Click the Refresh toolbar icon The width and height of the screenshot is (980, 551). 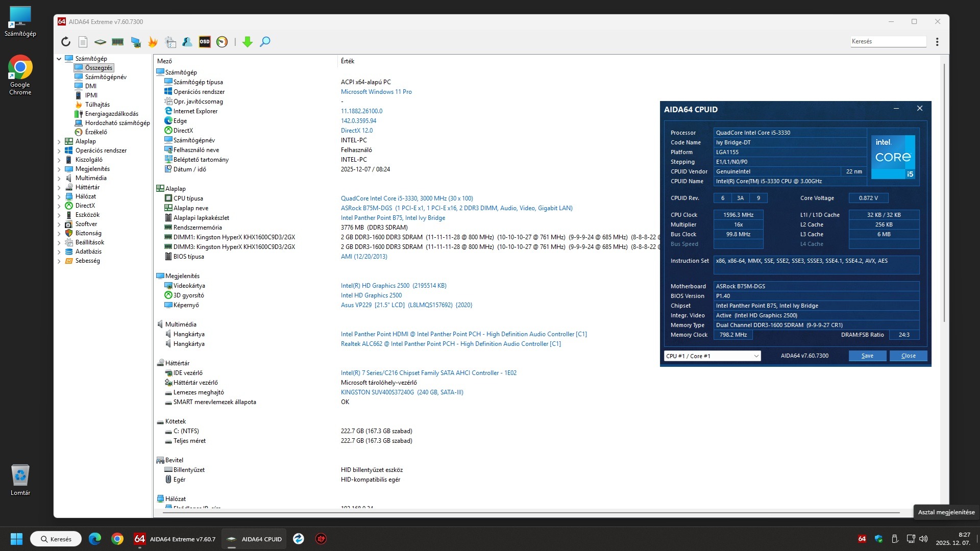pos(66,42)
